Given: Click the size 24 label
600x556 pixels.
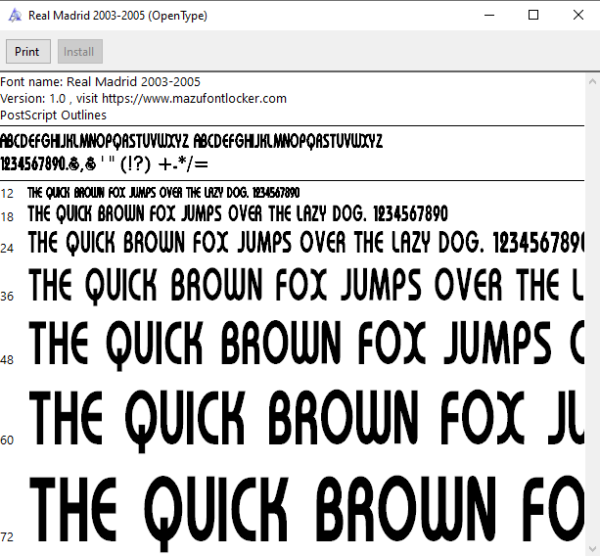Looking at the screenshot, I should point(7,248).
